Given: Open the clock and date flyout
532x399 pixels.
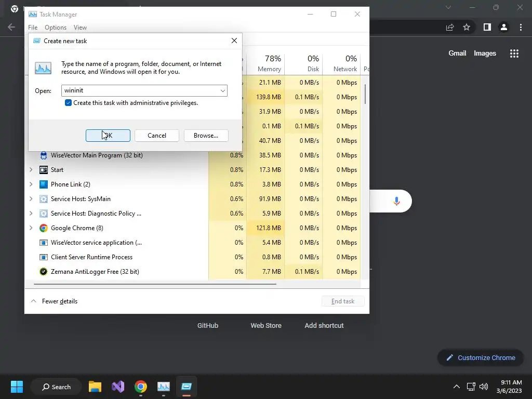Looking at the screenshot, I should (509, 387).
